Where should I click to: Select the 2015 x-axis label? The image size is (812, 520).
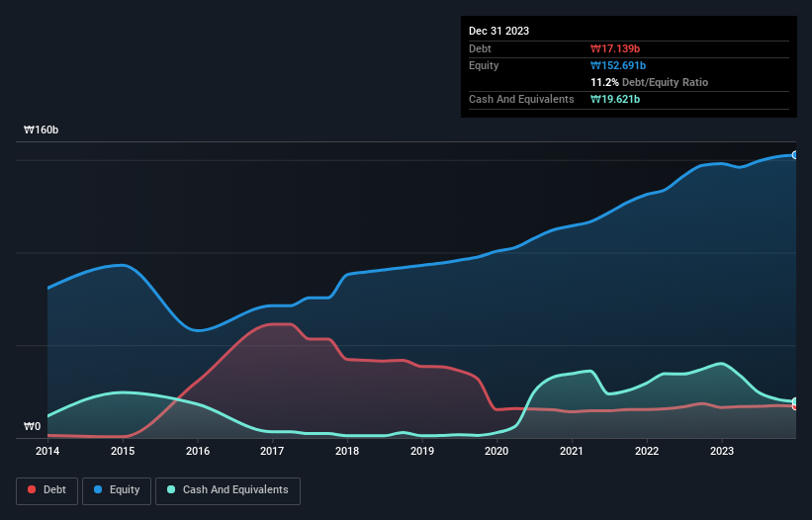pyautogui.click(x=123, y=451)
